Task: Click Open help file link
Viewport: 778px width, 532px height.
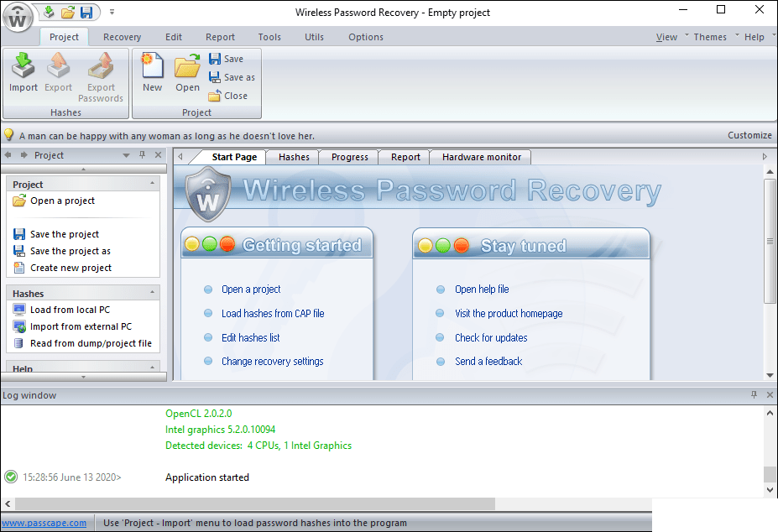Action: pos(482,289)
